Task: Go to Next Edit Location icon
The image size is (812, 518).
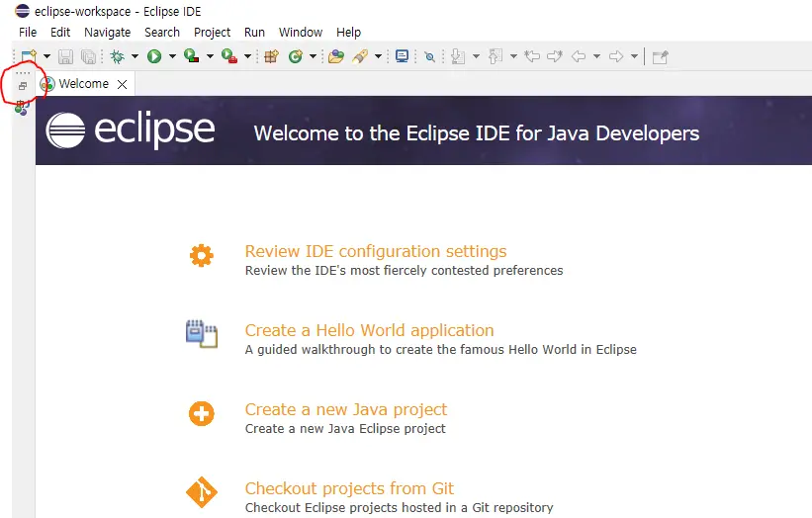Action: 555,56
